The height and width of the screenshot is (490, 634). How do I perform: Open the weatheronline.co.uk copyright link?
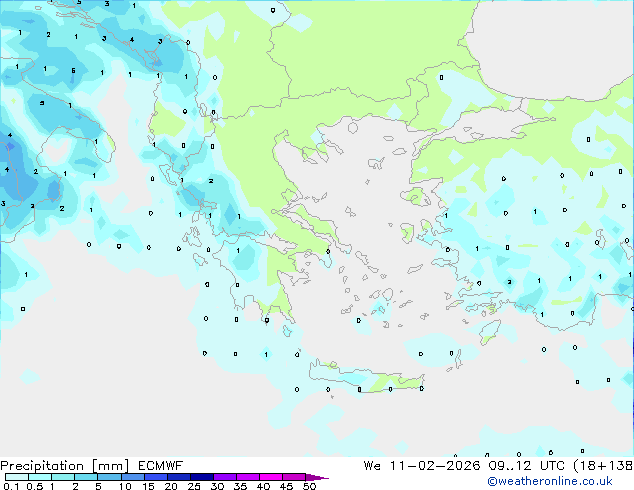(550, 481)
